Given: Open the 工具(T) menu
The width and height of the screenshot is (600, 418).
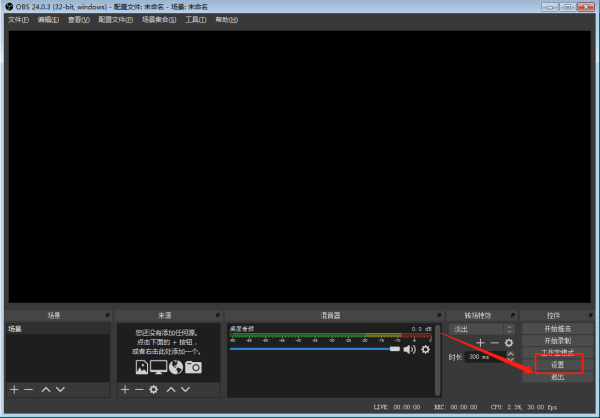Looking at the screenshot, I should pyautogui.click(x=196, y=20).
